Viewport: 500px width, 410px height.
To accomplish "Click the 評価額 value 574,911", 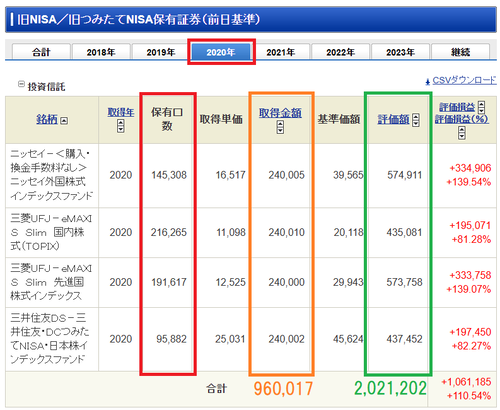I will point(405,175).
